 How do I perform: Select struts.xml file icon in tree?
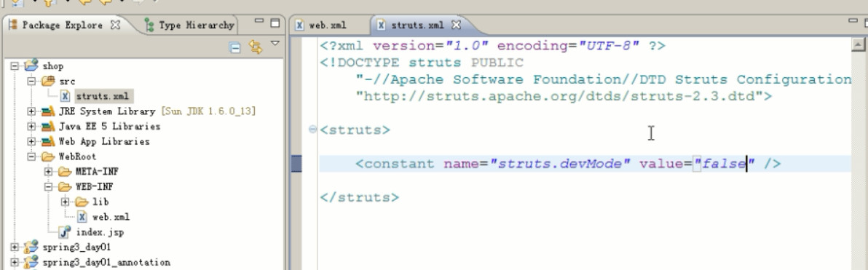click(x=66, y=96)
